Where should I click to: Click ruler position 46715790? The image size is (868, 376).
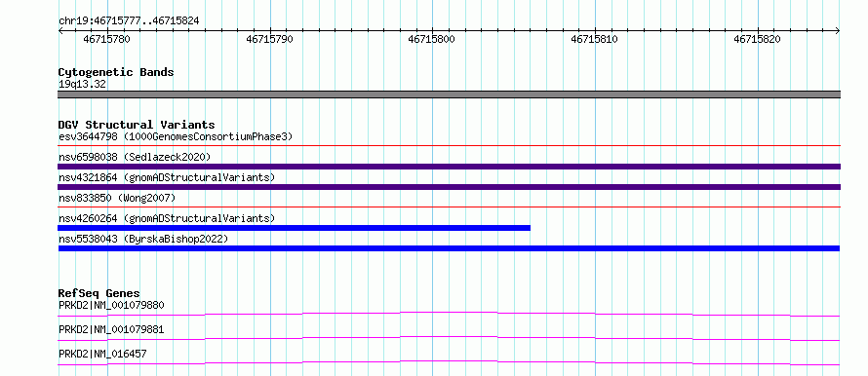click(269, 39)
